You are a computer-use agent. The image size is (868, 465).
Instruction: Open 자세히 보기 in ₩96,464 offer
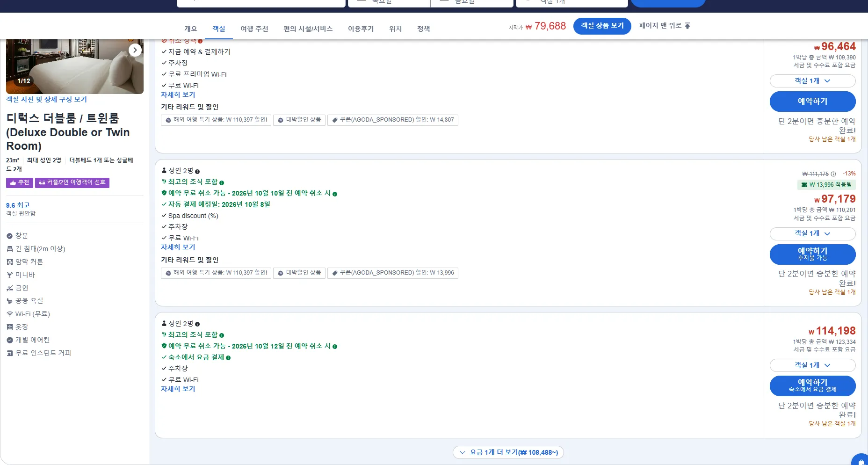click(x=178, y=94)
